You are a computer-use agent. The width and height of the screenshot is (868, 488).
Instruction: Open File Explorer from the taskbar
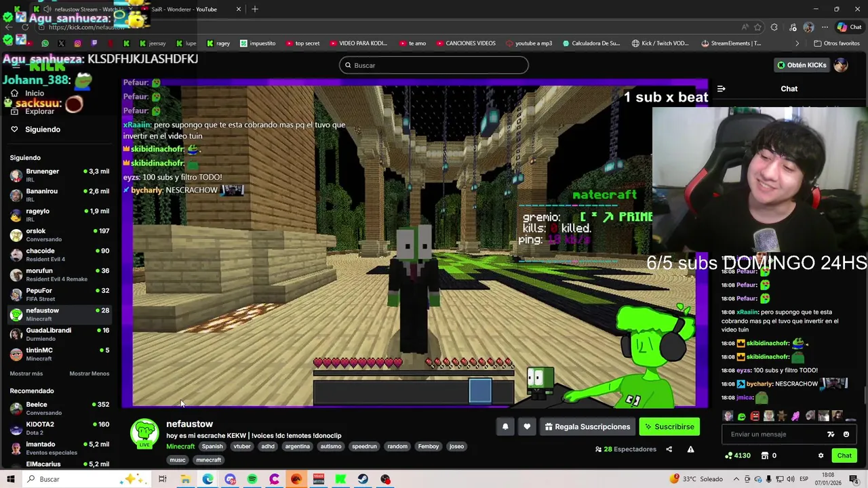[185, 479]
